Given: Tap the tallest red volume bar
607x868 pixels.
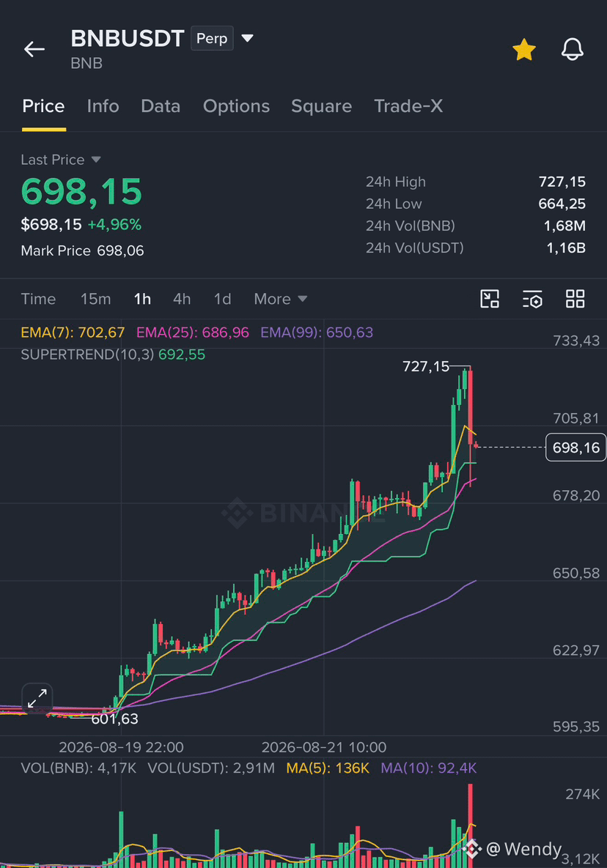Looking at the screenshot, I should [x=470, y=825].
